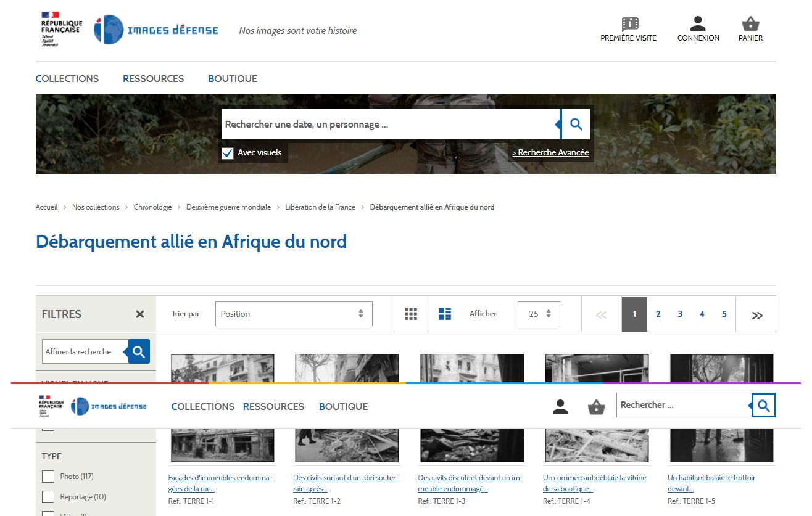Open Collections menu in main navigation
The image size is (812, 516).
(67, 78)
